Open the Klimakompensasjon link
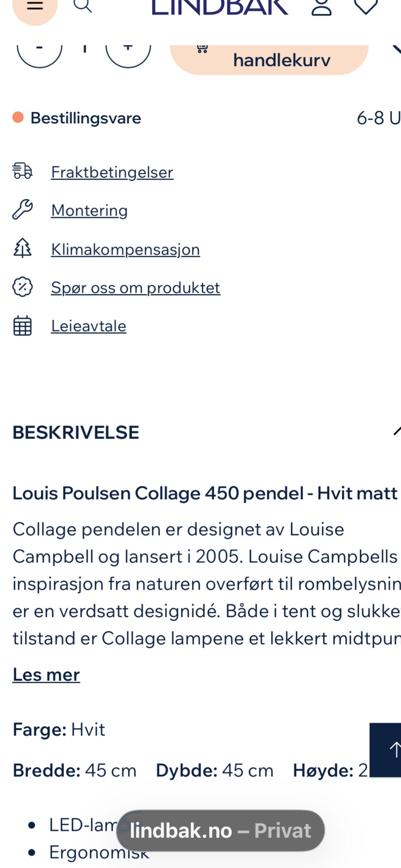 (125, 249)
